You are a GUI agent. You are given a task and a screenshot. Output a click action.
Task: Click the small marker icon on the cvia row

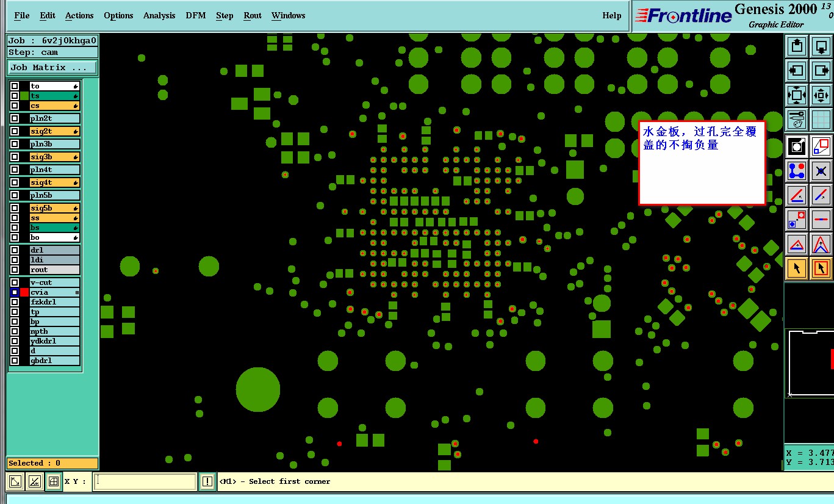[x=77, y=293]
